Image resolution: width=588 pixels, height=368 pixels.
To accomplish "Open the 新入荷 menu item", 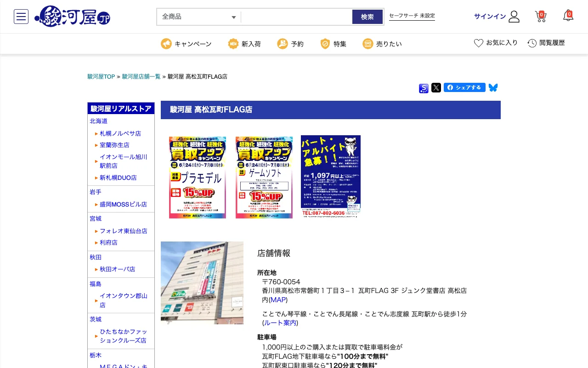I will point(251,44).
